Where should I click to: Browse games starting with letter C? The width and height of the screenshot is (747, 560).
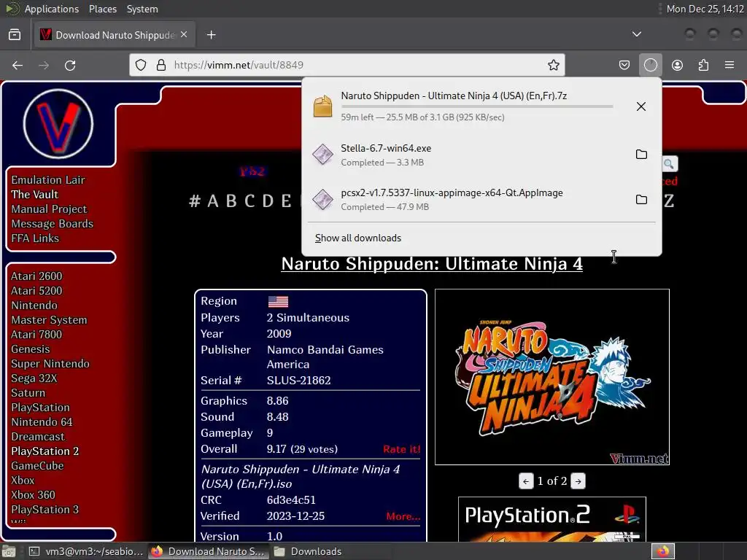click(x=249, y=201)
